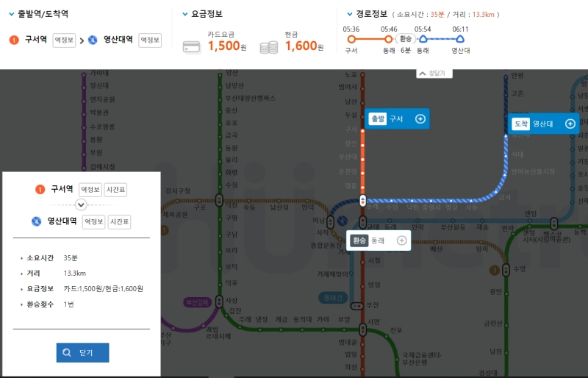Open 역정보 for 영산대역 in side panel

tap(94, 221)
